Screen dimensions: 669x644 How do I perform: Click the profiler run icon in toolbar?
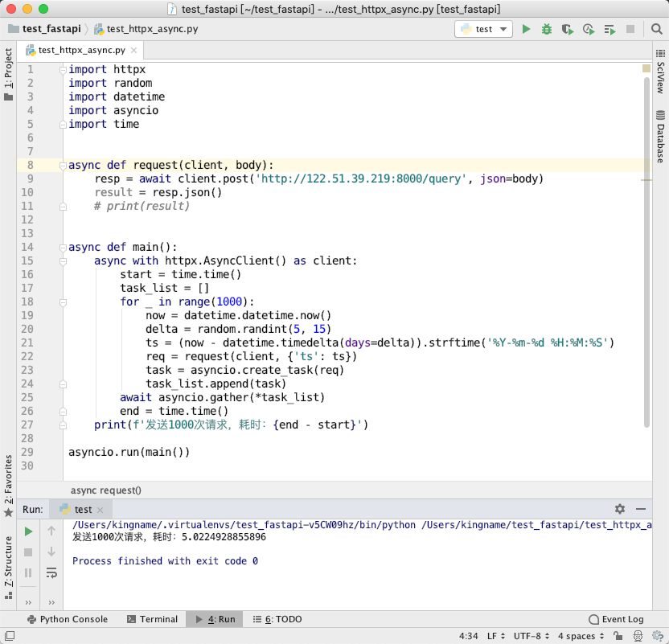pos(589,29)
